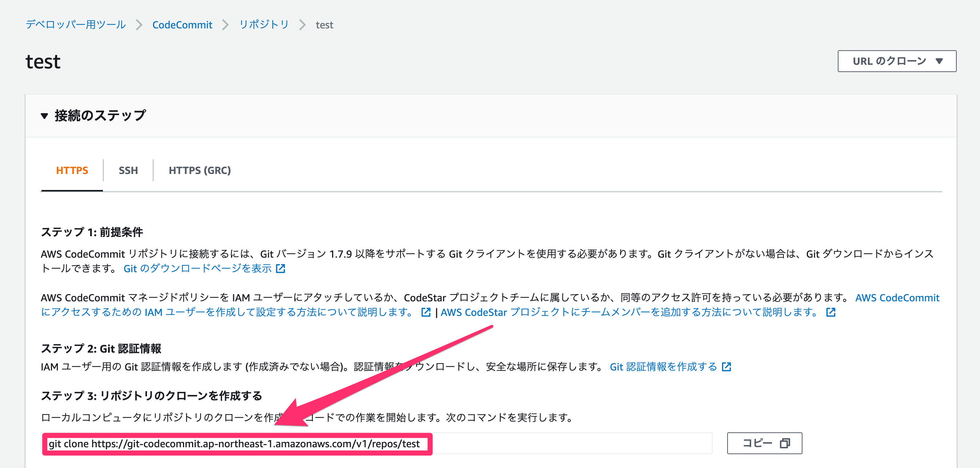Click external link icon after IAM user setup link
The height and width of the screenshot is (468, 980).
[426, 312]
